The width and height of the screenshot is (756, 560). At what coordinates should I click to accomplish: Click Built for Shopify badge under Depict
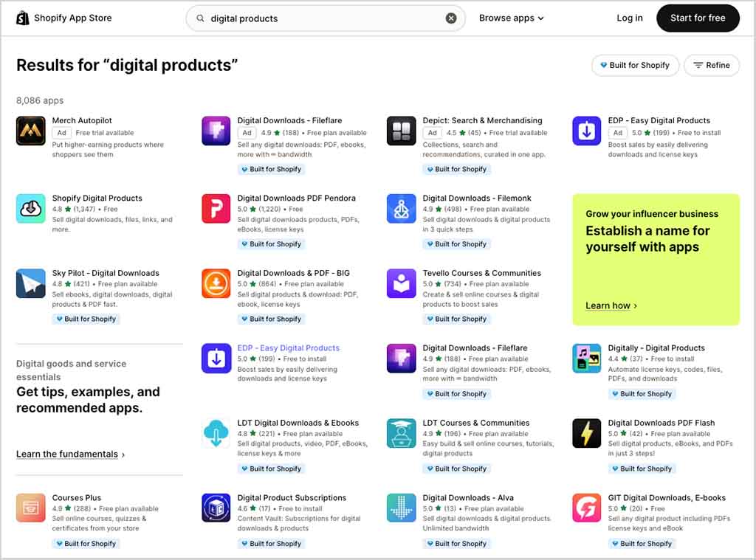click(x=456, y=169)
